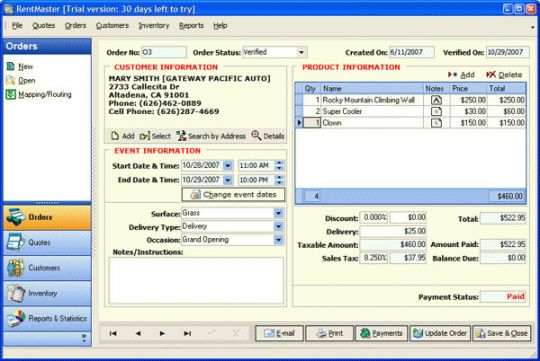
Task: Adjust start time spinner arrows
Action: point(279,166)
